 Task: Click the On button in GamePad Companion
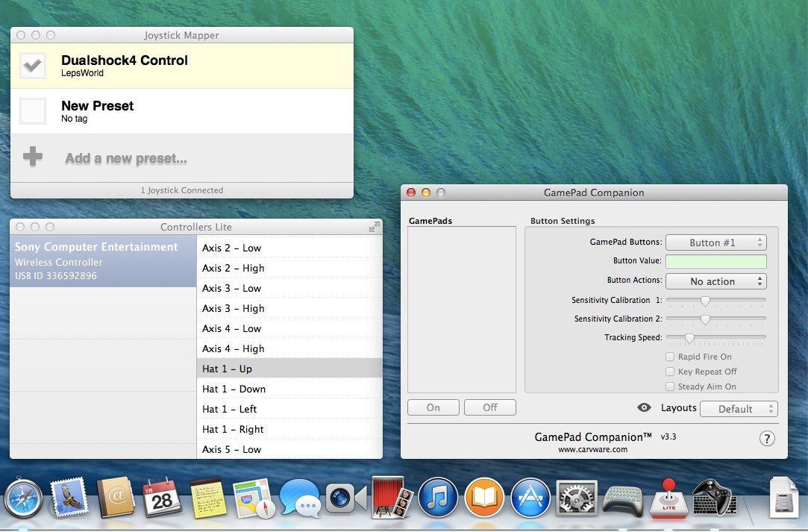(433, 407)
